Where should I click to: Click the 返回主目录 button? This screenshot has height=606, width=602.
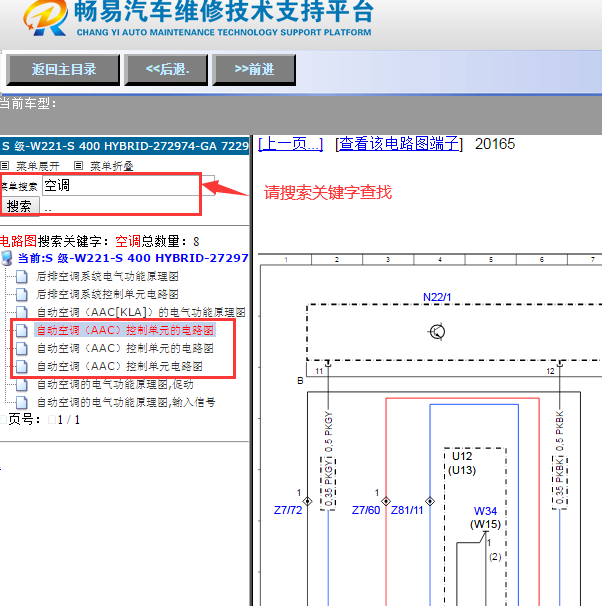[x=63, y=70]
